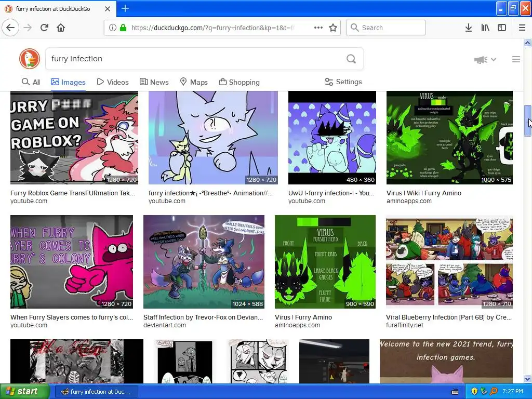Open page actions three-dot menu
The height and width of the screenshot is (399, 532).
tap(318, 28)
